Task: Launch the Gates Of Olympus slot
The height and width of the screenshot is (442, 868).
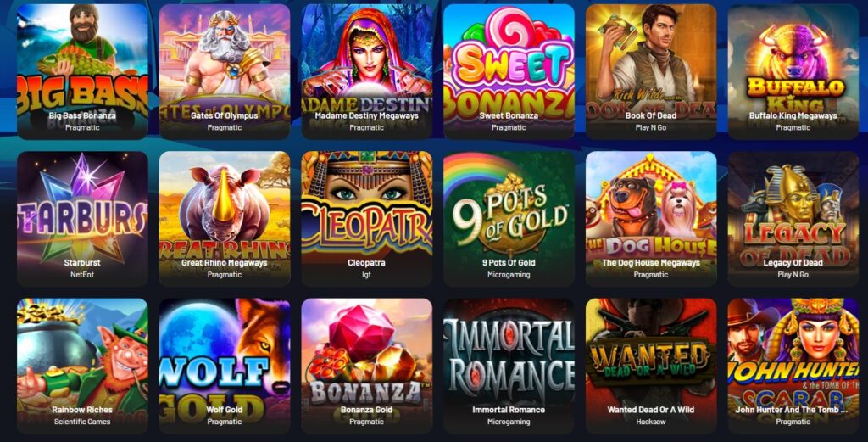Action: coord(224,71)
